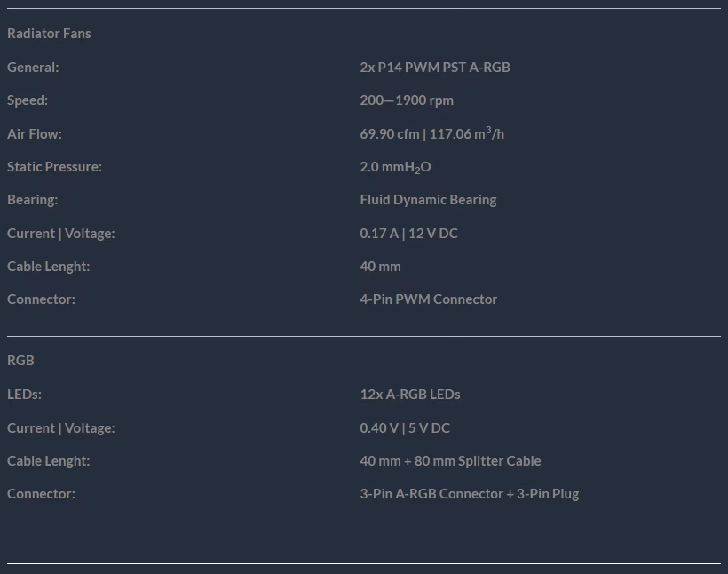Click the Air Flow label
Viewport: 728px width, 574px height.
click(x=35, y=134)
